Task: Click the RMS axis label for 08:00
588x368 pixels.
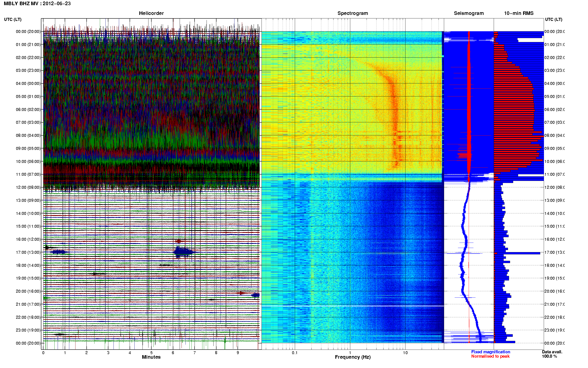Action: pos(554,135)
